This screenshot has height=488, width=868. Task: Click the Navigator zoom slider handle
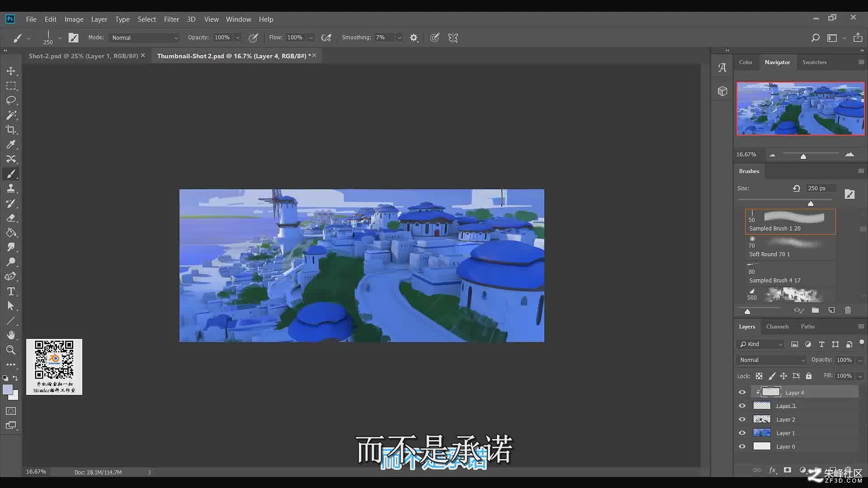click(x=803, y=156)
